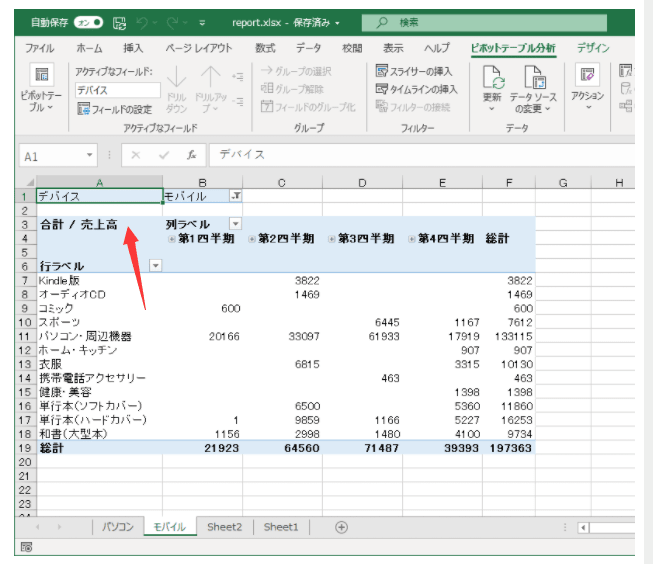Open the Name Box dropdown arrow
This screenshot has width=653, height=564.
(x=89, y=155)
